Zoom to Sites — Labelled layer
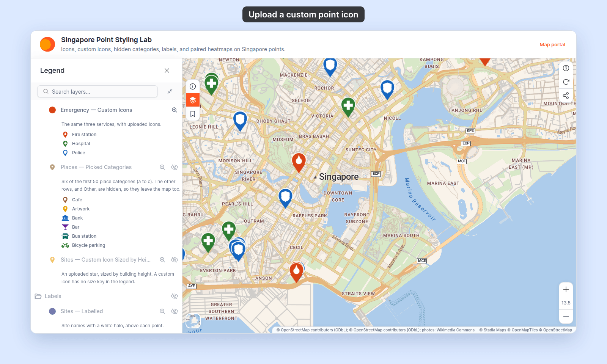The height and width of the screenshot is (364, 607). coord(162,311)
